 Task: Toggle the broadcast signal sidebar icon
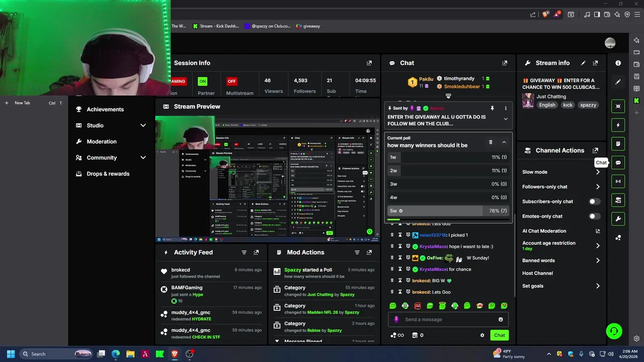click(x=618, y=181)
